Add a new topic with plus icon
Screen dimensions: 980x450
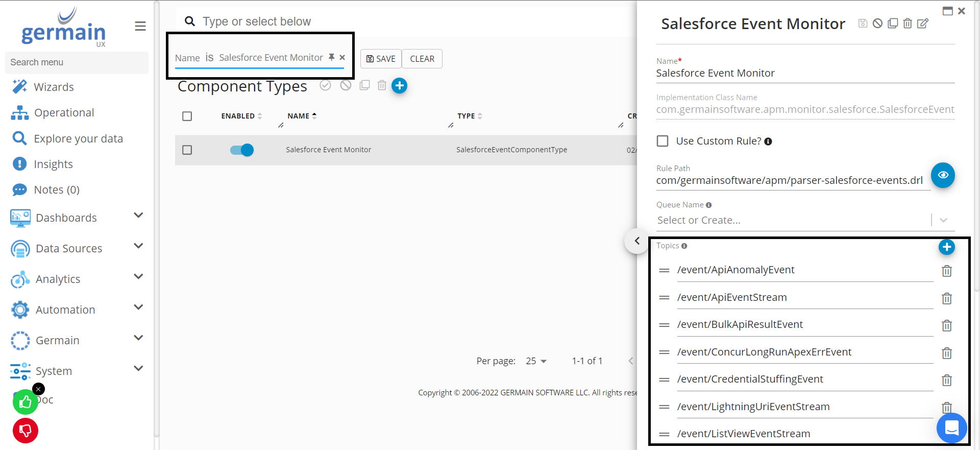(946, 247)
